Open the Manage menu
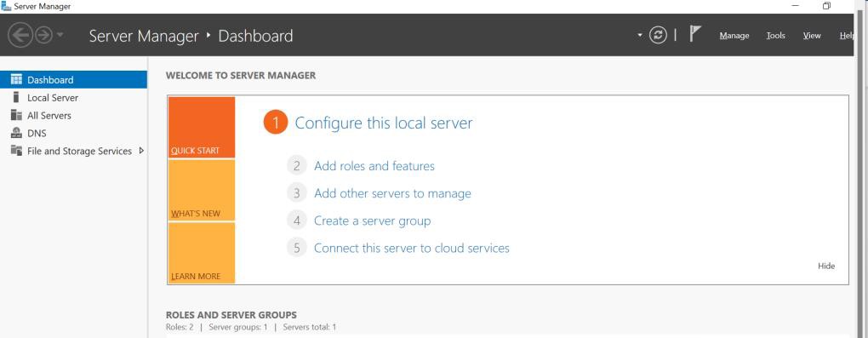This screenshot has width=868, height=338. tap(734, 36)
